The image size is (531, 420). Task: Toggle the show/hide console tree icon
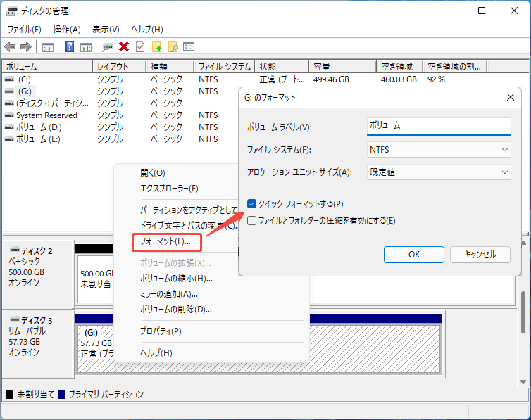(x=48, y=47)
